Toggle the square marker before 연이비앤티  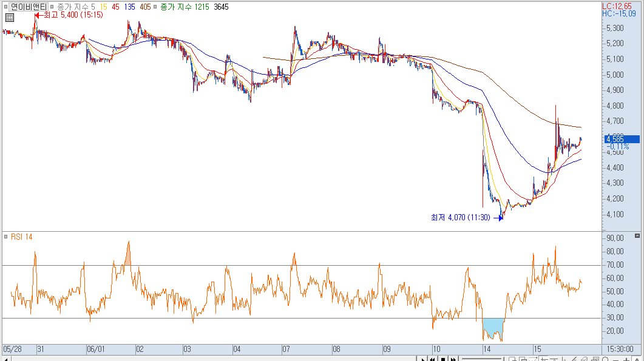click(x=5, y=7)
